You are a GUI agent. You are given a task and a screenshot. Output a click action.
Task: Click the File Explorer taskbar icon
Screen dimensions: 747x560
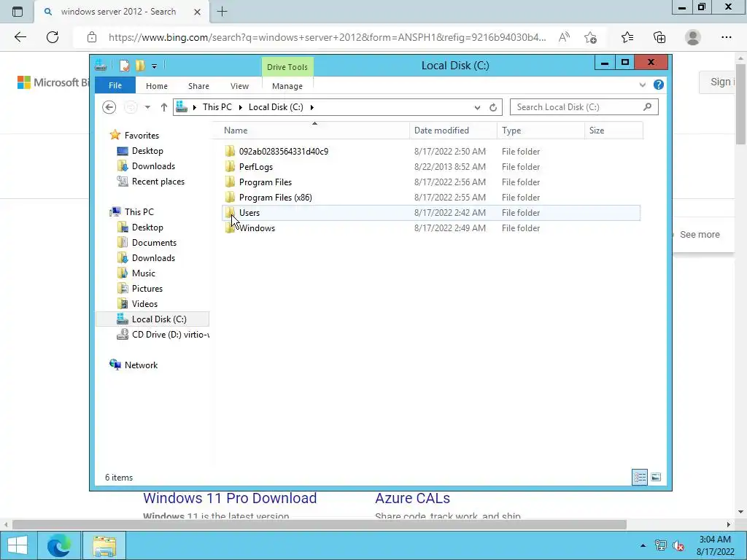point(104,545)
